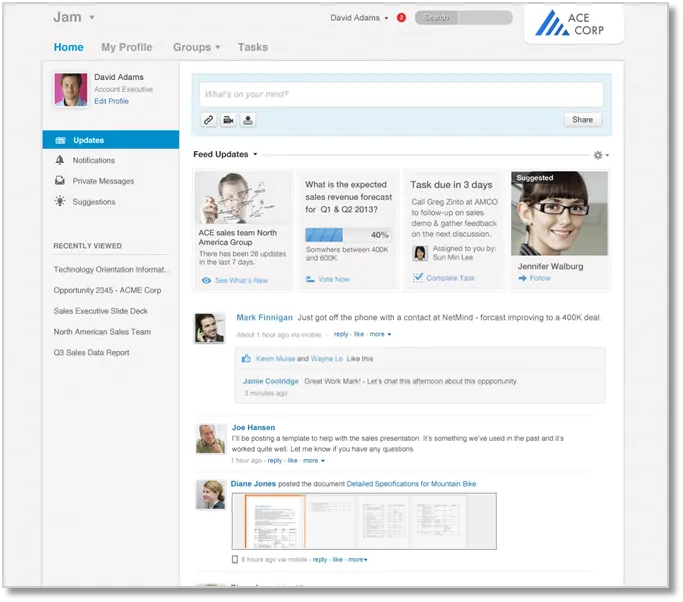Click the upload file icon
The height and width of the screenshot is (602, 683).
tap(248, 120)
